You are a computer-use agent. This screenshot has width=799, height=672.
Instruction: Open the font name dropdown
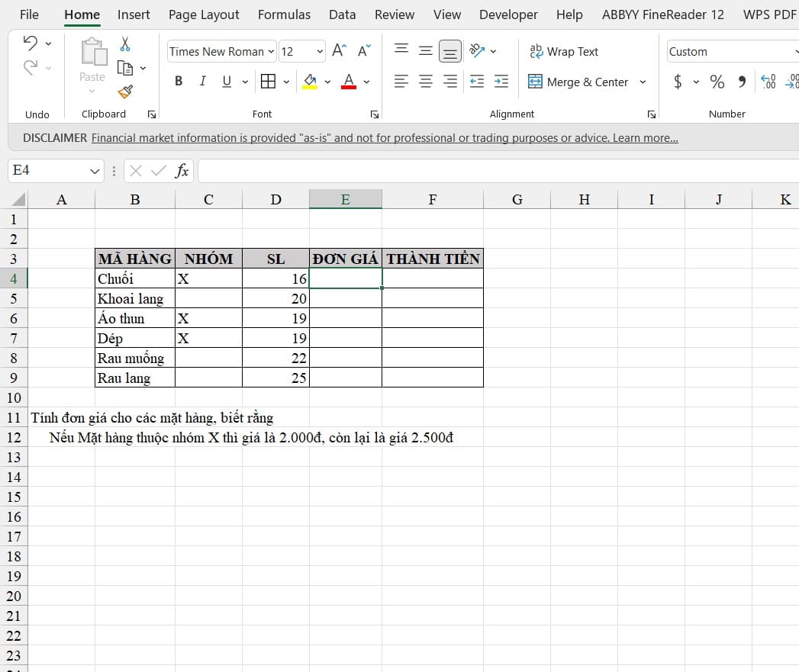pyautogui.click(x=271, y=51)
